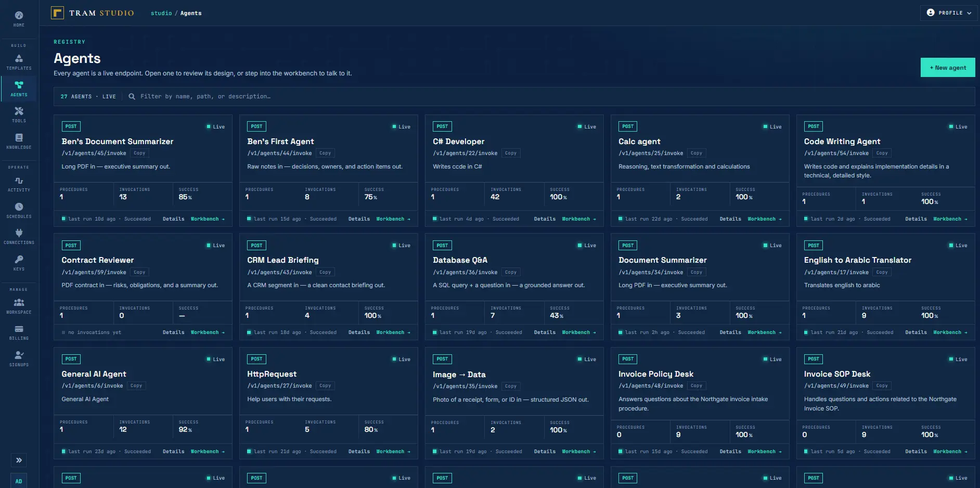The width and height of the screenshot is (980, 488).
Task: Click the Tram Studio logo icon
Action: [57, 12]
